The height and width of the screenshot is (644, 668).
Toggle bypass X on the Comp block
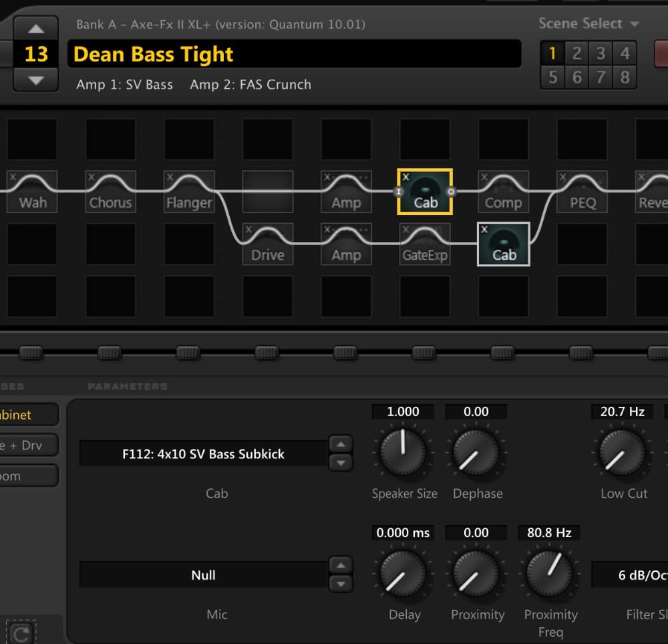point(484,177)
